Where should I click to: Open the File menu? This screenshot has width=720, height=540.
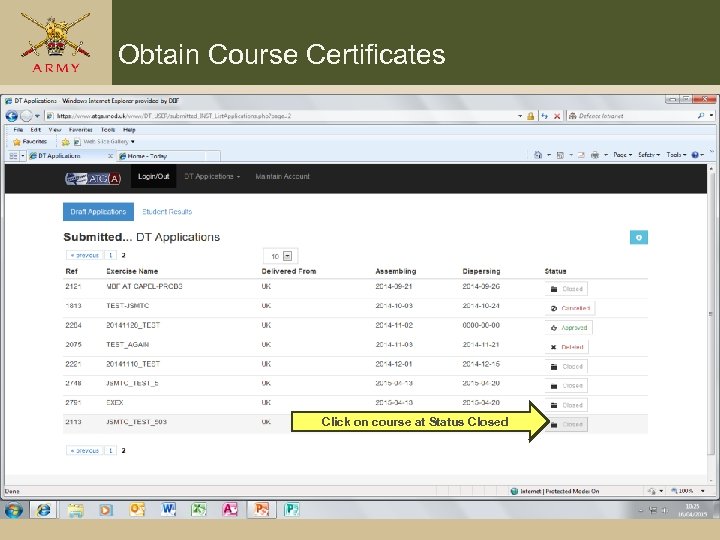[18, 130]
